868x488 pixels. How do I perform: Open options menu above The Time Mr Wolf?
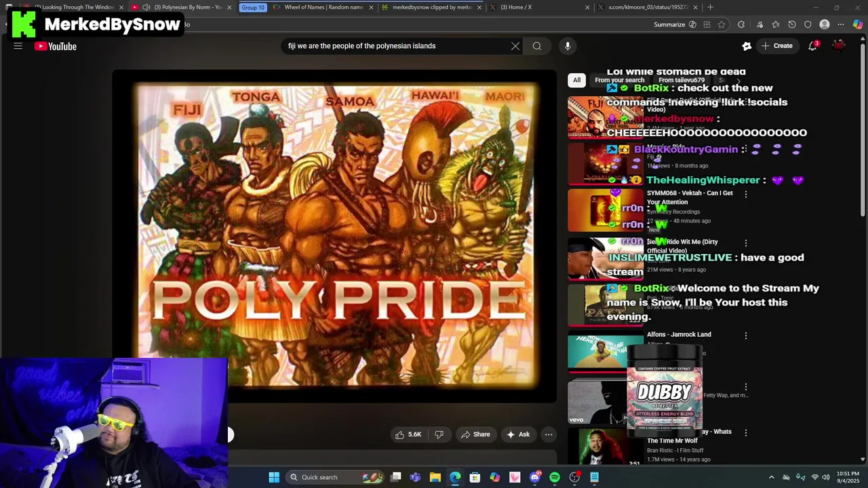pyautogui.click(x=746, y=432)
